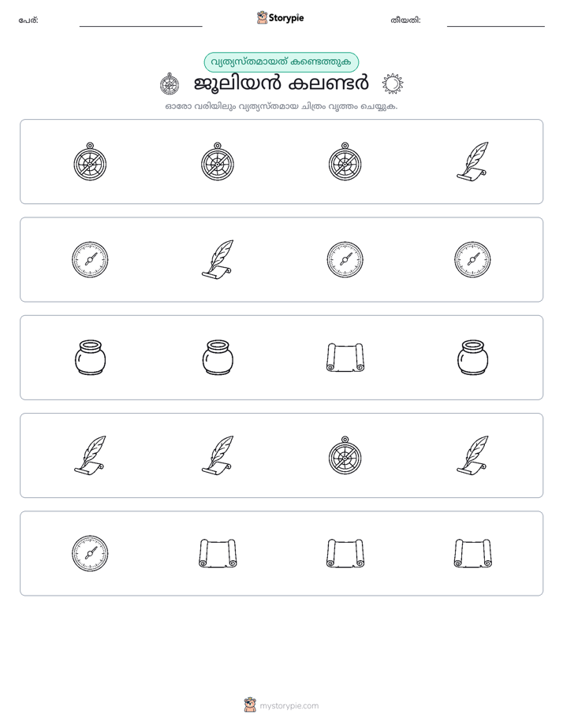Click the last ink pot in row three
Viewport: 563px width, 728px height.
coord(472,357)
